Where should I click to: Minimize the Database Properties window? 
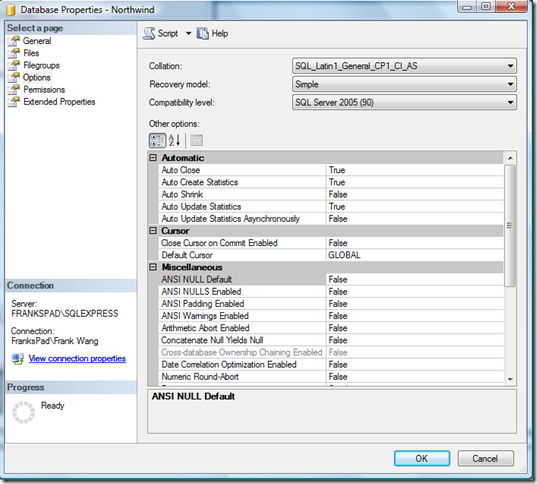point(467,7)
